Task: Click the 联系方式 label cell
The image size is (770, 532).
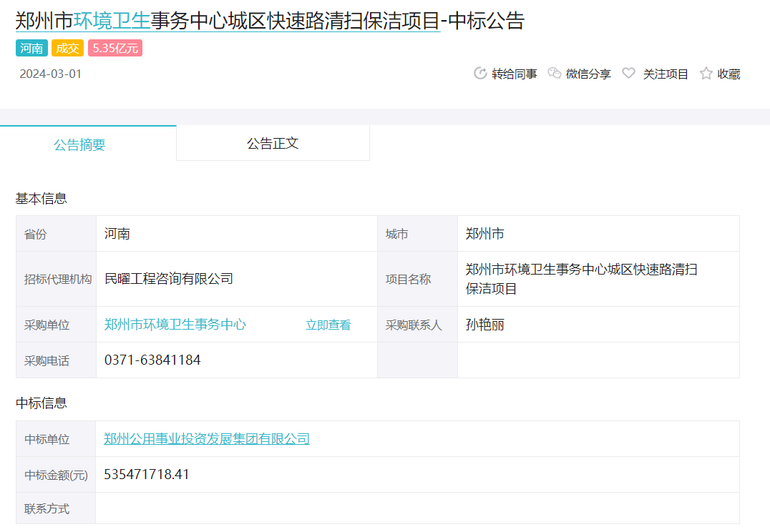Action: click(56, 508)
